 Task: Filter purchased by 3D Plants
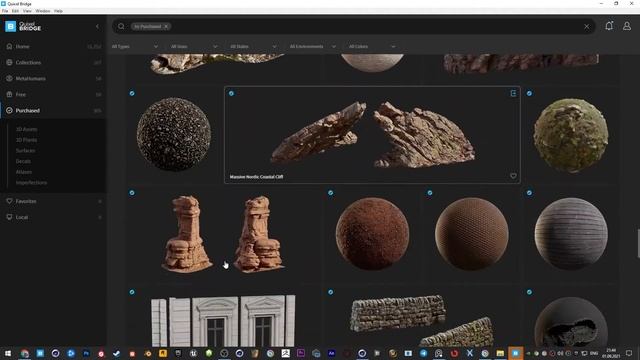coord(27,140)
